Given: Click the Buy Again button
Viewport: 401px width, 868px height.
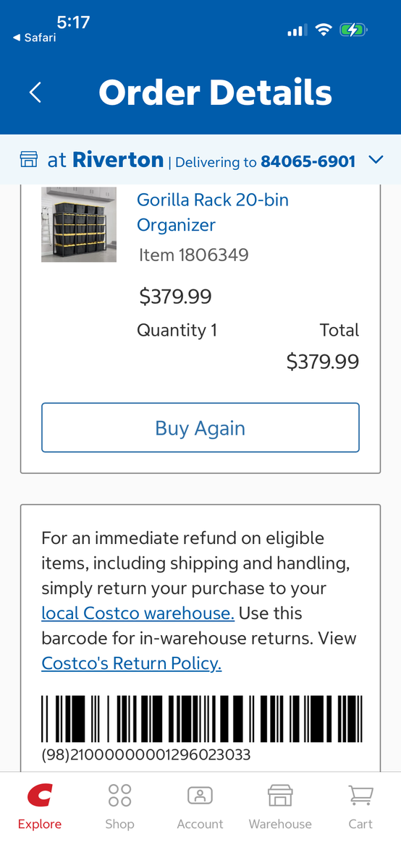Looking at the screenshot, I should coord(200,427).
